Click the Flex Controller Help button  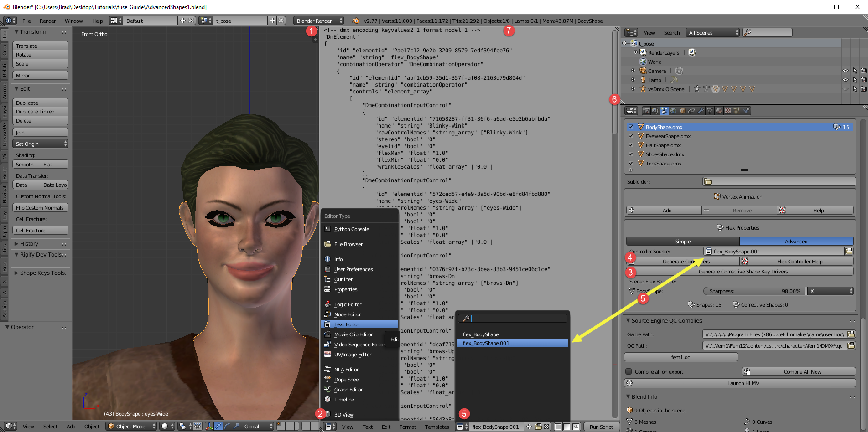point(797,262)
